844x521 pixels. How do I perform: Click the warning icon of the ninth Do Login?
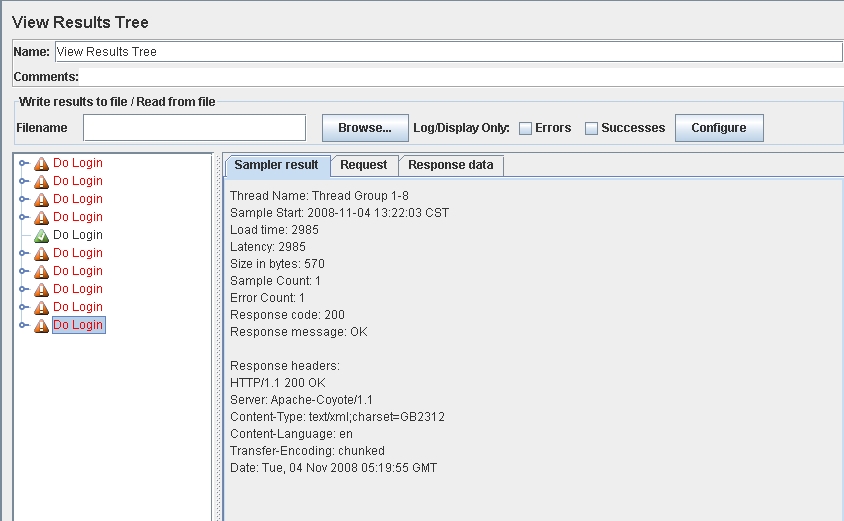coord(41,307)
